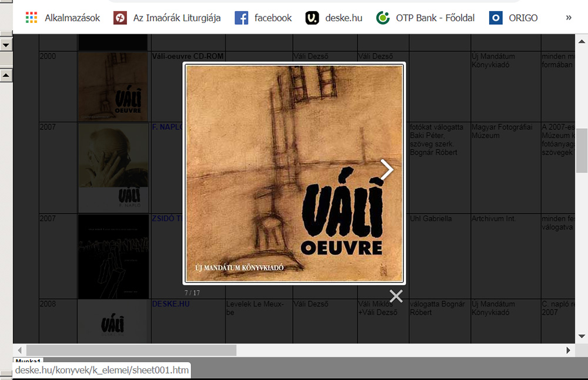
Task: Expand hidden bookmarks with double chevron
Action: coord(569,18)
